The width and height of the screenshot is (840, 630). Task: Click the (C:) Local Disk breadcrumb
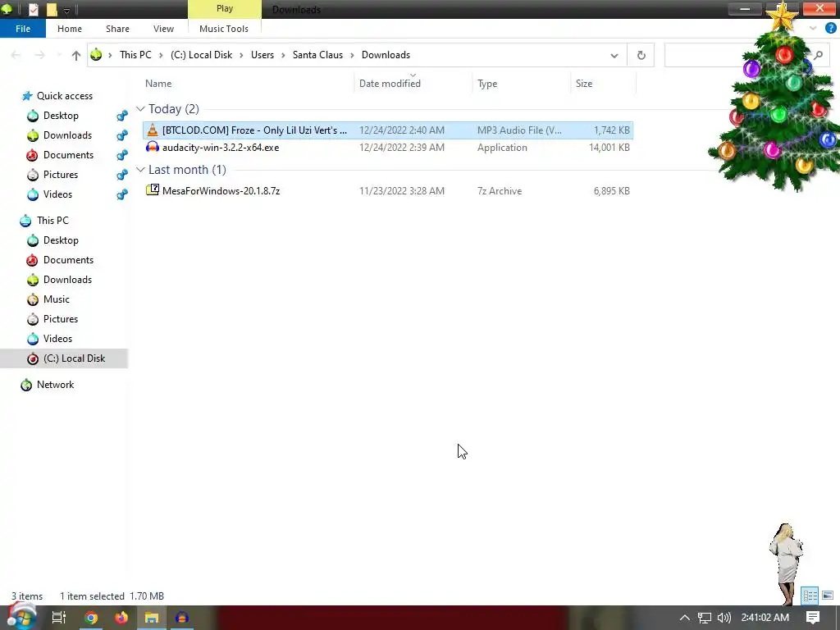click(202, 55)
